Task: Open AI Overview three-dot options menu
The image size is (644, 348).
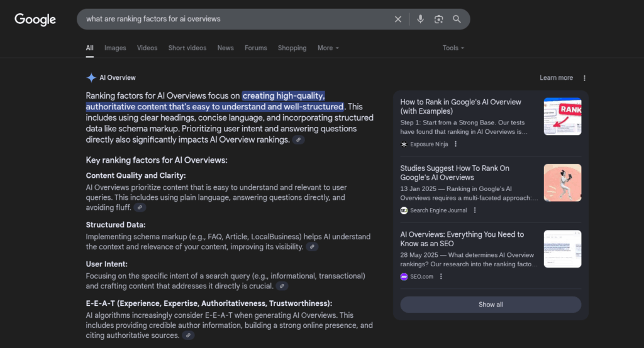Action: [584, 78]
